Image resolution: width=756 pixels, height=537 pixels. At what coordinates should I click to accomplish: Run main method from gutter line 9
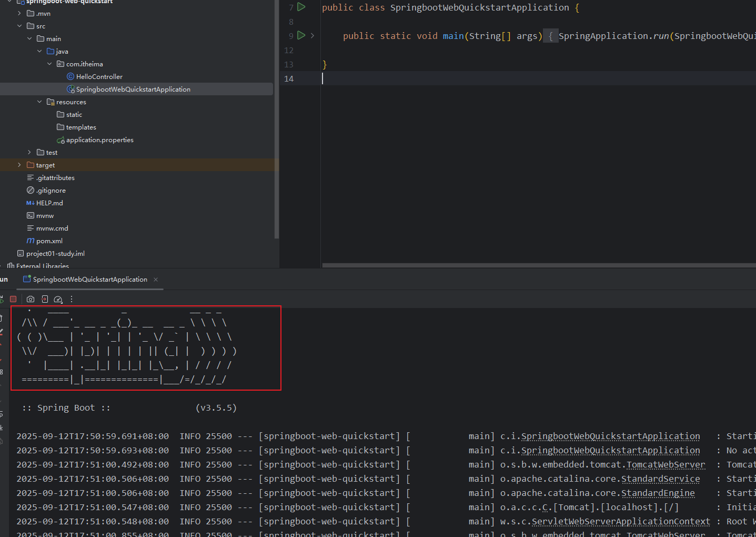pos(301,35)
